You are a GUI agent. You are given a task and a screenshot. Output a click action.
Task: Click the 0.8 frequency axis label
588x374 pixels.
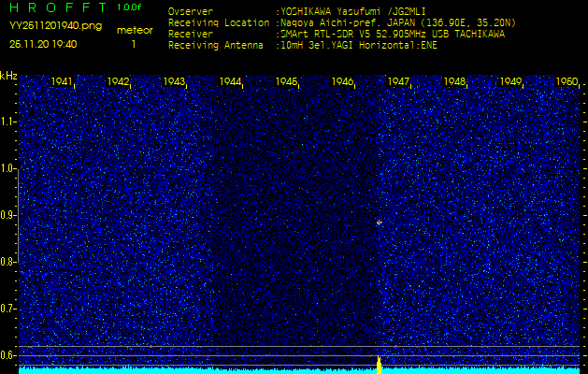pos(8,262)
